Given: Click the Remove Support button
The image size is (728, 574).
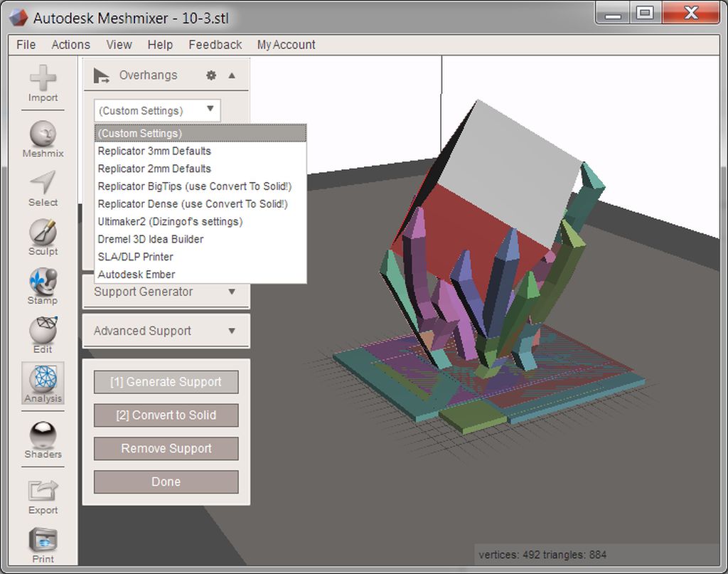Looking at the screenshot, I should coord(166,449).
